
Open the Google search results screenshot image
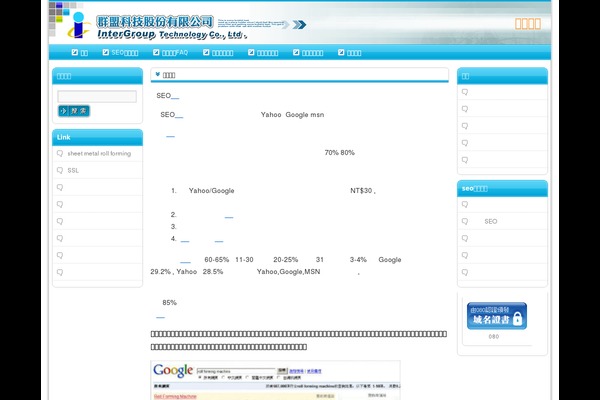tap(276, 380)
